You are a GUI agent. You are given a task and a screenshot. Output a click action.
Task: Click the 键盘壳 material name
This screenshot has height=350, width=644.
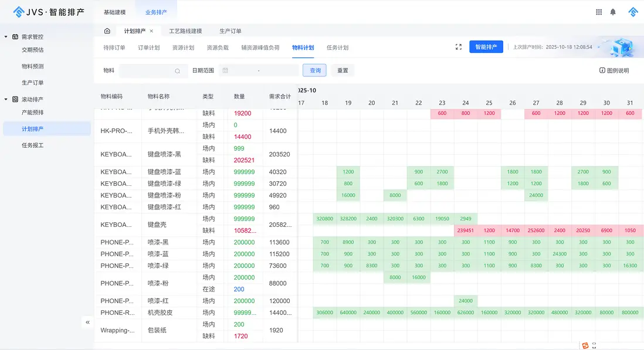click(x=156, y=225)
